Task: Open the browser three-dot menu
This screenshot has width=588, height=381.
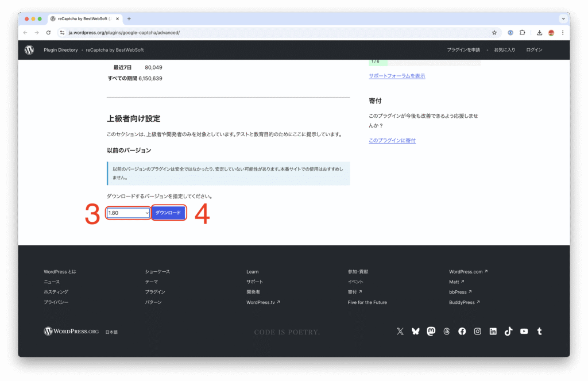Action: (x=563, y=33)
